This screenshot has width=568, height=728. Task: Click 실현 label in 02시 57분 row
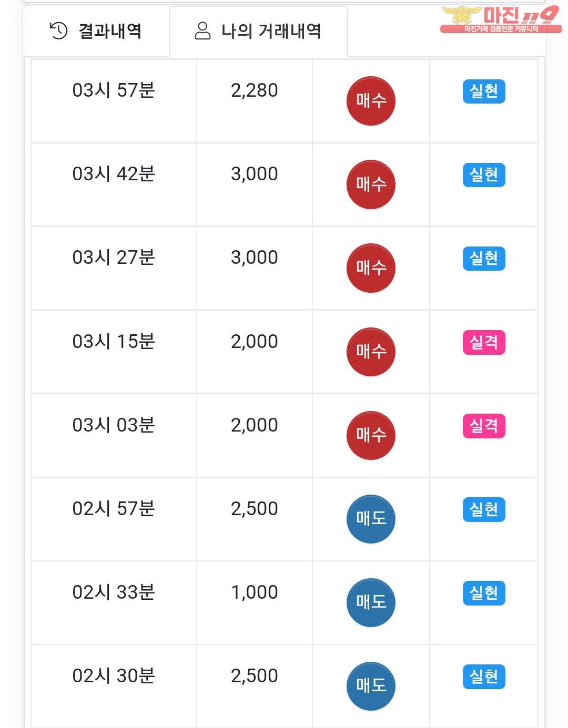[484, 509]
